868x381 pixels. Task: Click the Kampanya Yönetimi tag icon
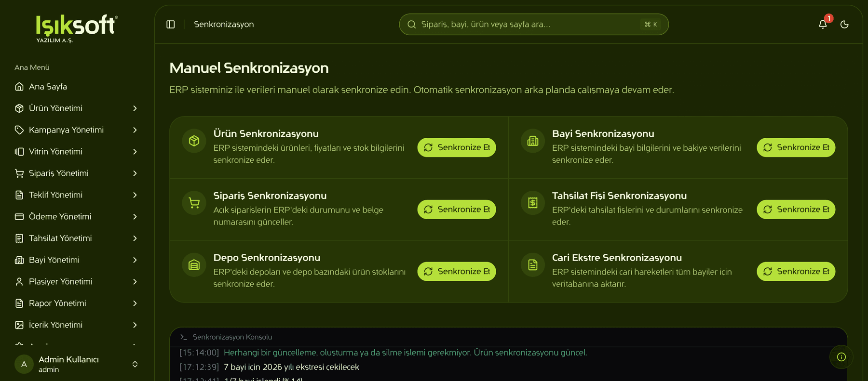coord(19,130)
